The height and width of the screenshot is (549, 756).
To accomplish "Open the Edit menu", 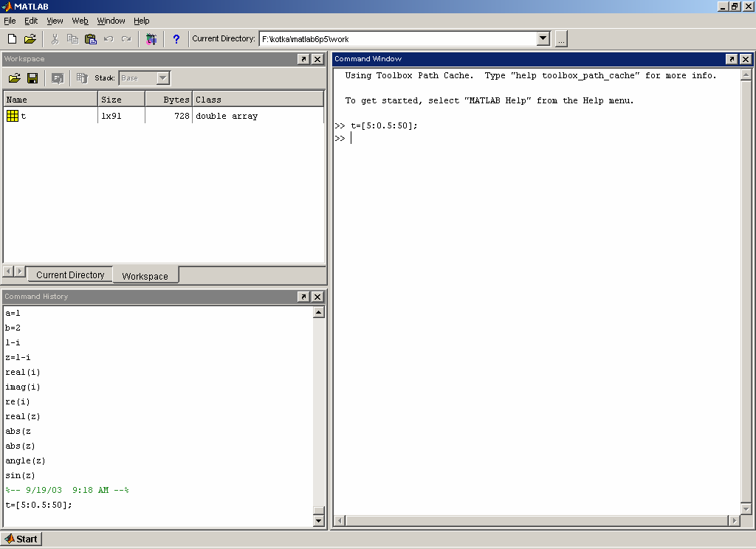I will pos(31,21).
